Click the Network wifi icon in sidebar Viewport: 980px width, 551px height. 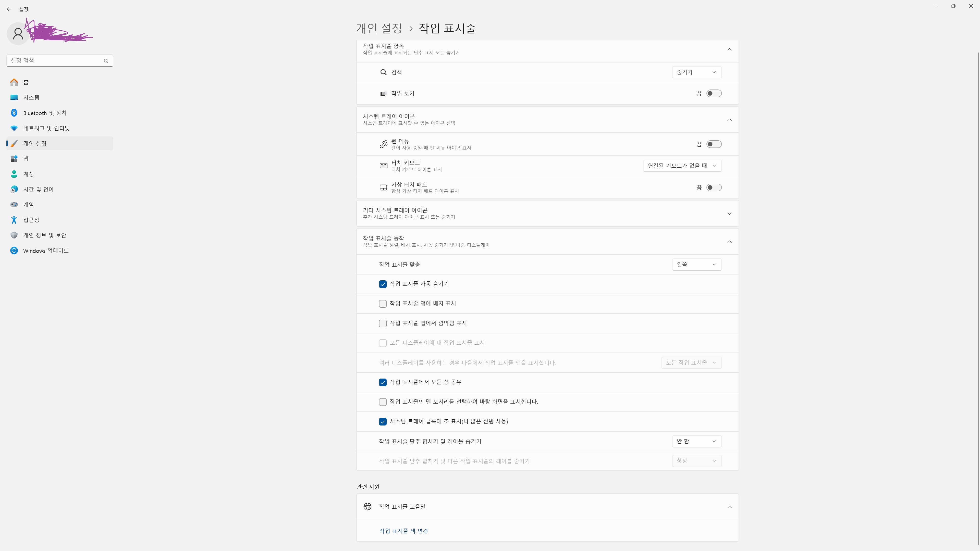tap(14, 128)
